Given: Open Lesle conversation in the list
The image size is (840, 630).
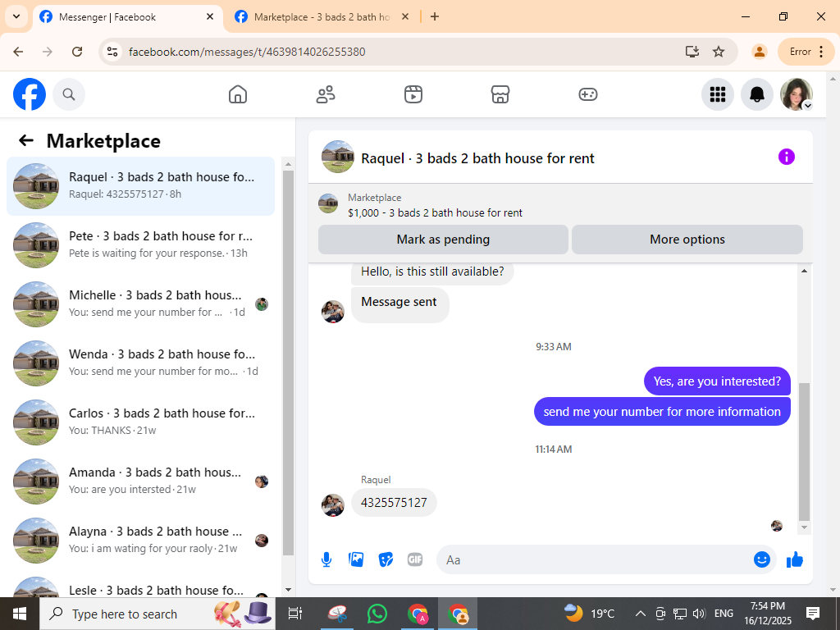Looking at the screenshot, I should point(141,587).
